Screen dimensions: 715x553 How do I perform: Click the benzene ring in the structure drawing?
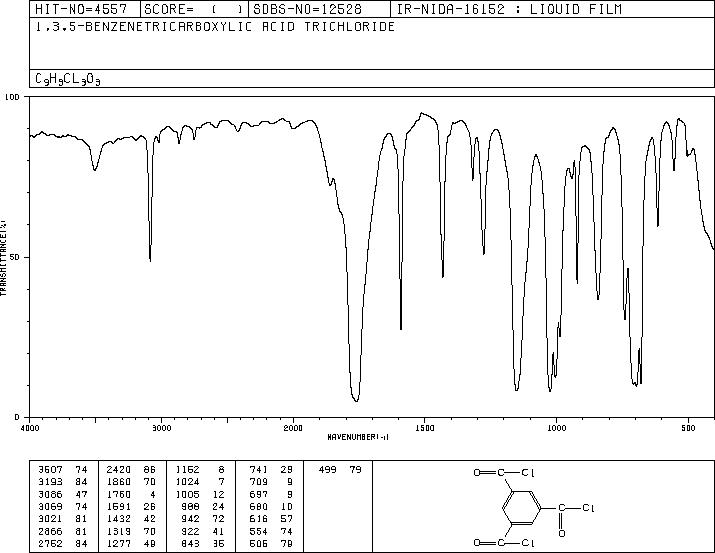521,507
